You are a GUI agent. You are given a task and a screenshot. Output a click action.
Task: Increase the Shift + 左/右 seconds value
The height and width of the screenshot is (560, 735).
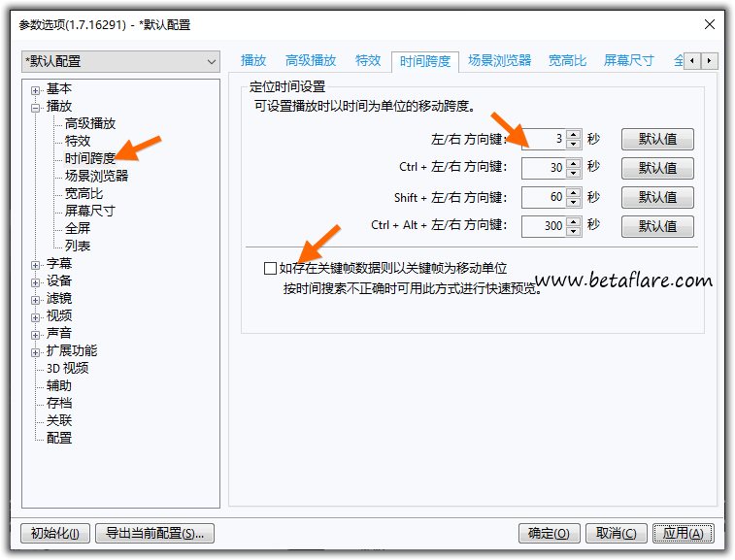(x=574, y=193)
